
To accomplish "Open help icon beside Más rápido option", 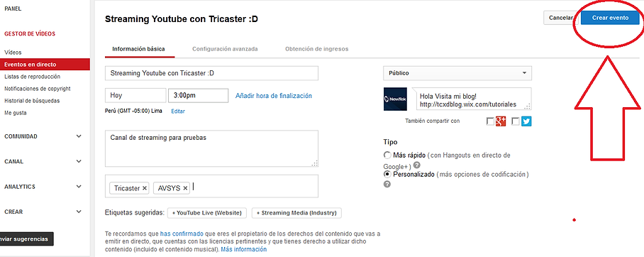I will click(x=416, y=165).
